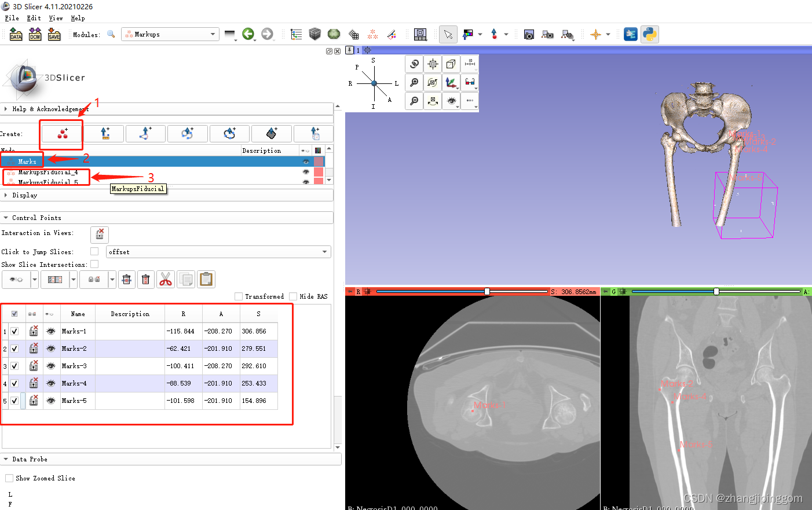The width and height of the screenshot is (812, 510).
Task: Create a new closed curve markup
Action: 229,134
